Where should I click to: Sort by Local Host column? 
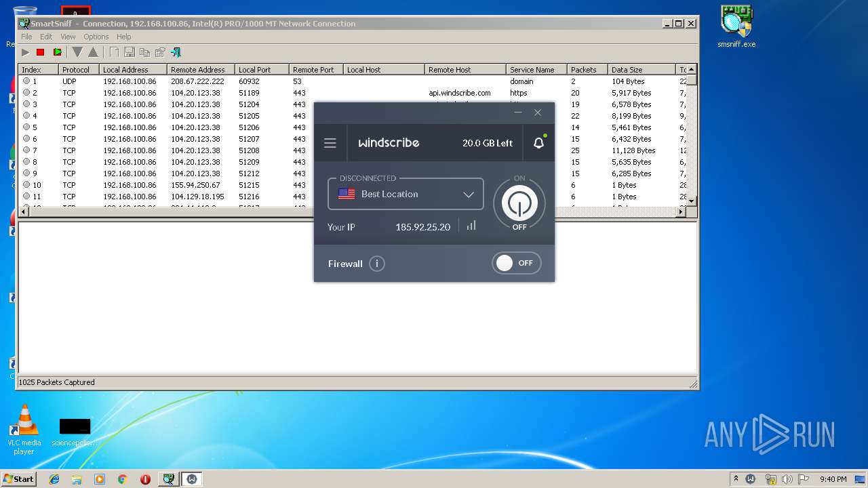pyautogui.click(x=384, y=69)
